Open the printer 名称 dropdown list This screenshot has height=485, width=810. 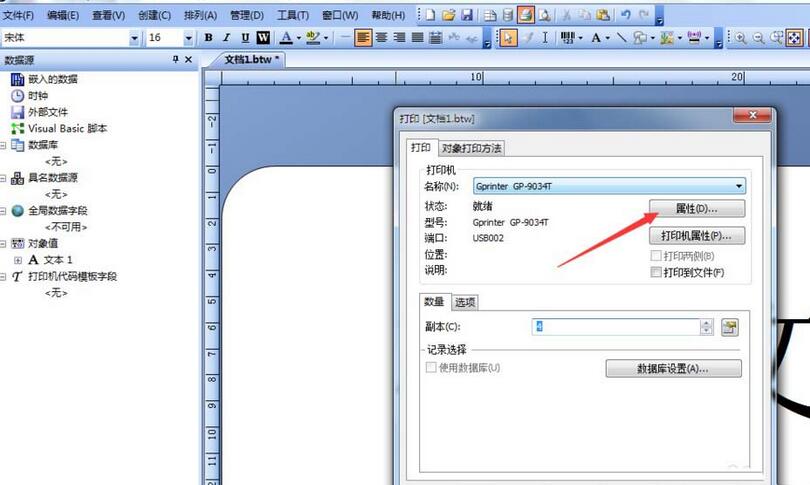point(738,186)
